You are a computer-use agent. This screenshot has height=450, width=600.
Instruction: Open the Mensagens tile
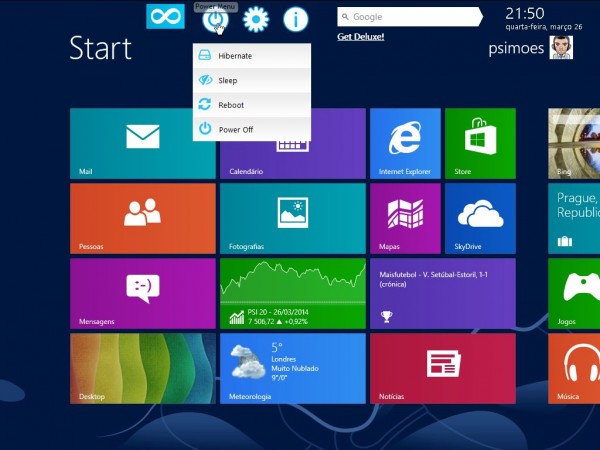coord(143,293)
